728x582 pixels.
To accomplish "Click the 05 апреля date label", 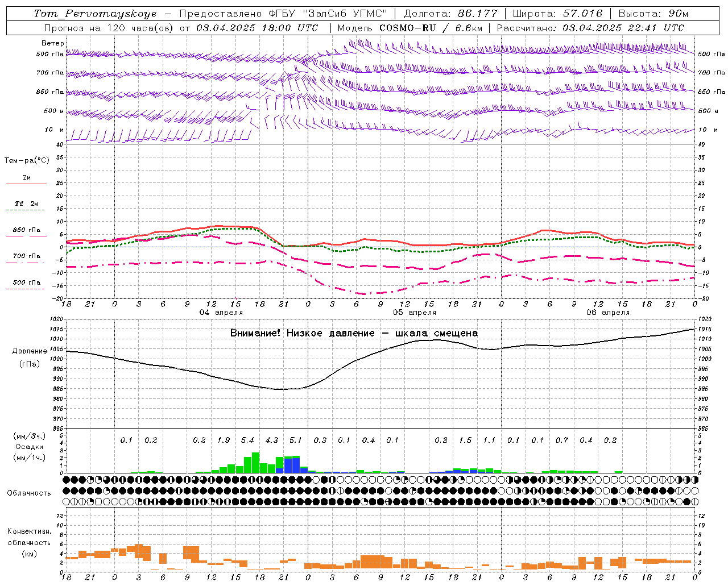I will (415, 313).
